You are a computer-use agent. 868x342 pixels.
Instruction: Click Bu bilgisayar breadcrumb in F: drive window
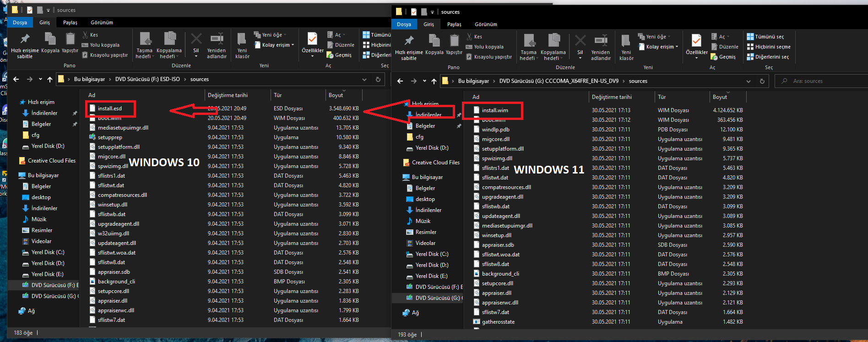pyautogui.click(x=89, y=79)
